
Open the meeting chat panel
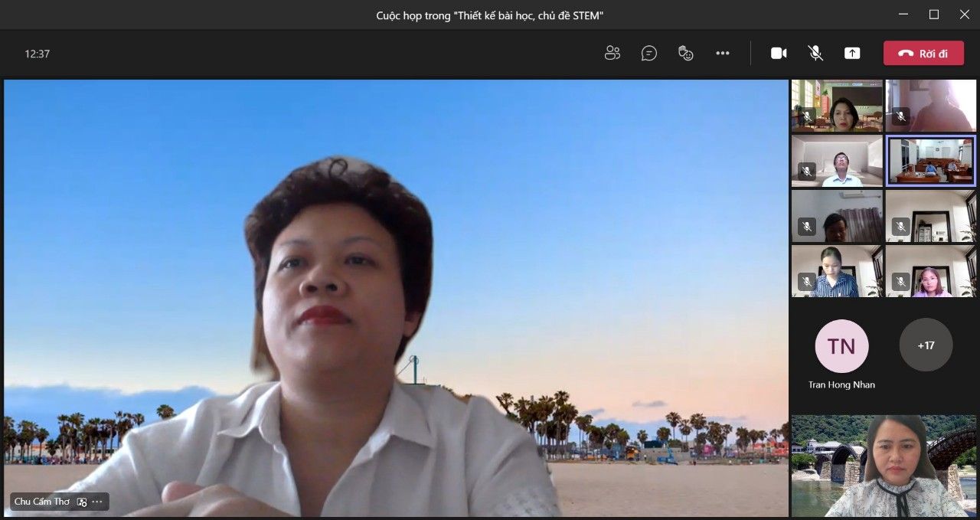(649, 53)
